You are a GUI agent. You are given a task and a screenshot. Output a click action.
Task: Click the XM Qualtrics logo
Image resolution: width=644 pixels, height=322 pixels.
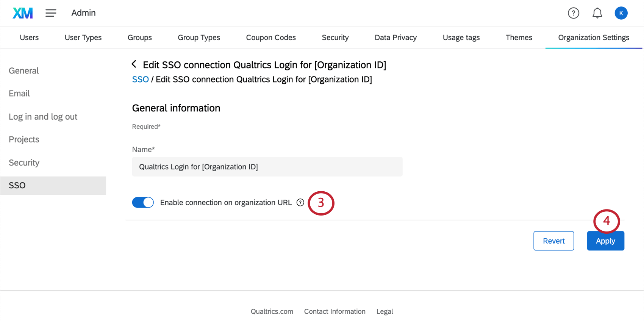coord(23,13)
